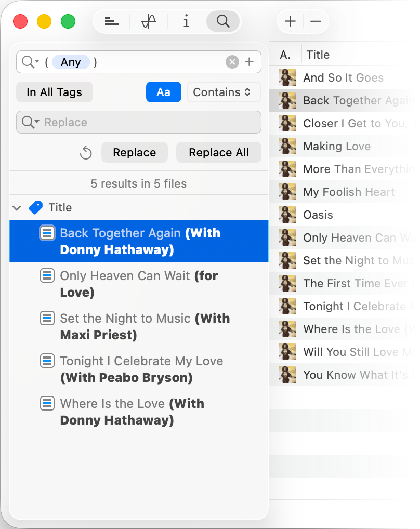Select result Tonight I Celebrate My Love

pos(139,369)
